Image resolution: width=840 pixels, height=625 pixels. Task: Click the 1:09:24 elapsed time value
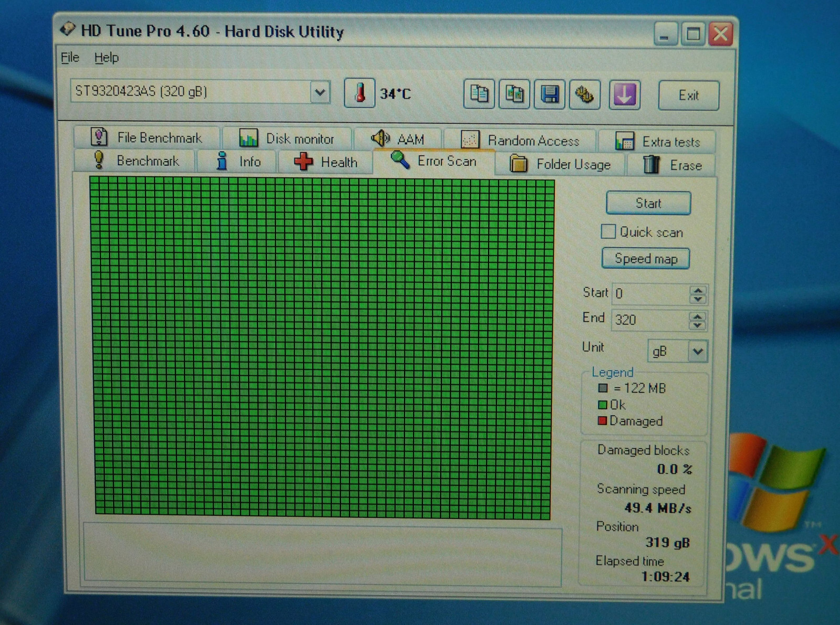coord(665,577)
